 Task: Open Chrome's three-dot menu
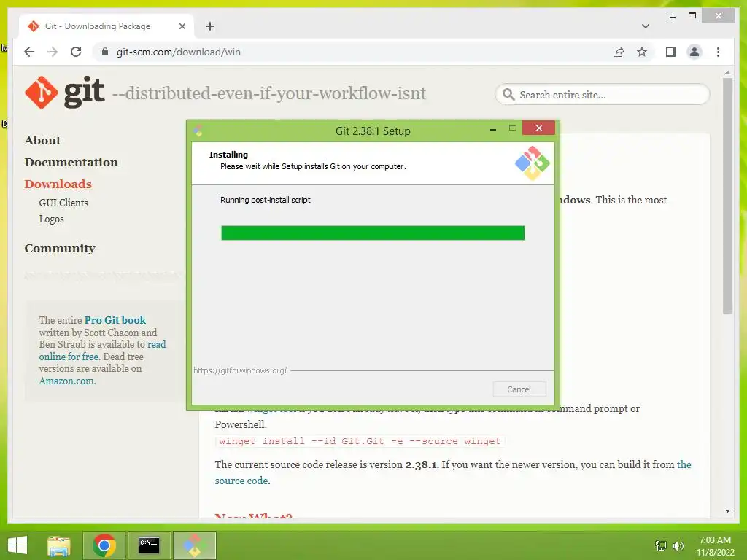pyautogui.click(x=718, y=52)
